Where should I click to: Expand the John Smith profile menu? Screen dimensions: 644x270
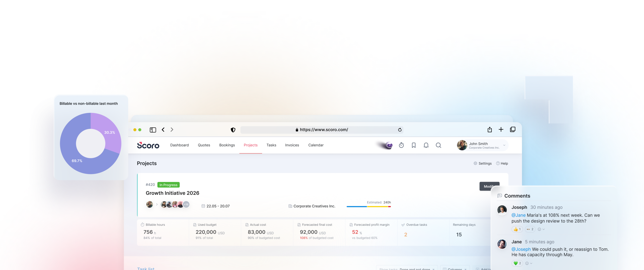coord(504,145)
